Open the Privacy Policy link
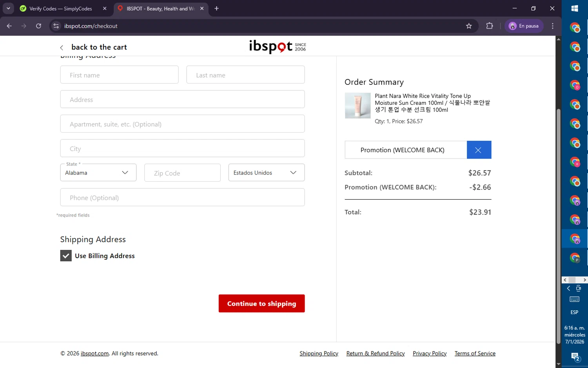588x368 pixels. coord(430,353)
